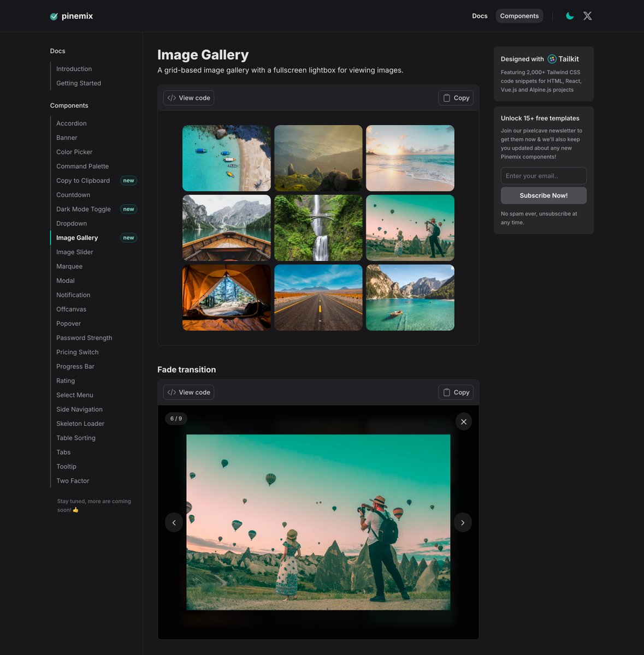Select Accordion in the sidebar
644x655 pixels.
point(72,123)
